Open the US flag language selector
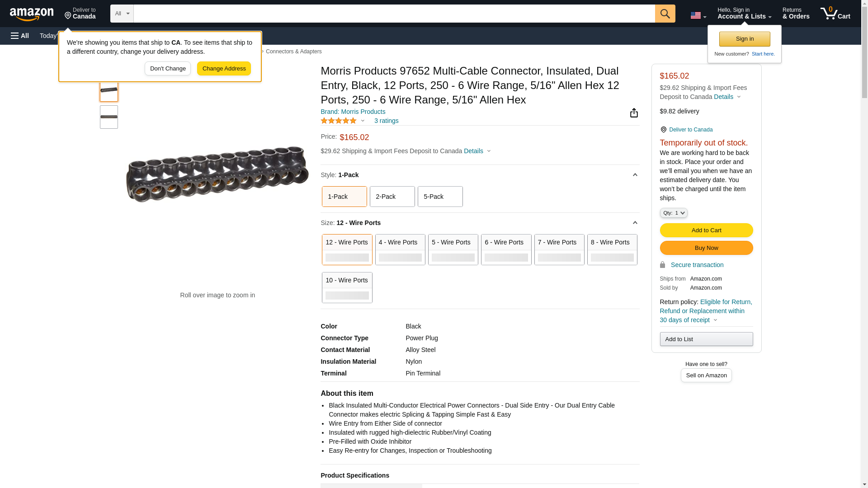The image size is (868, 488). pos(698,15)
